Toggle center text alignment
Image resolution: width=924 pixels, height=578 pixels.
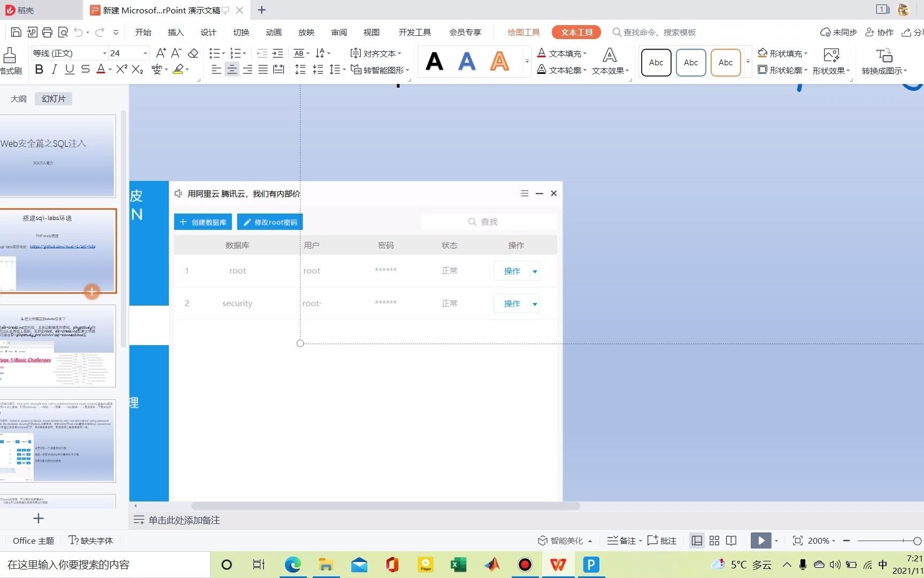[x=232, y=69]
